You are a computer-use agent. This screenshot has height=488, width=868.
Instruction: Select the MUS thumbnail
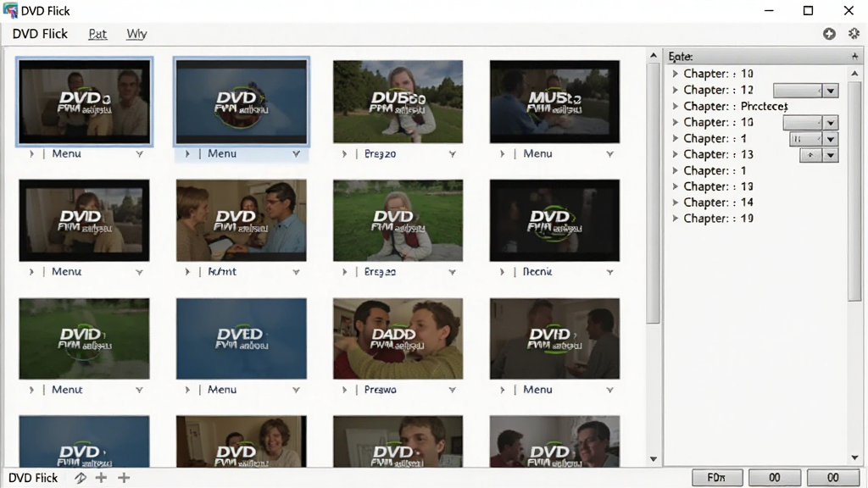554,102
